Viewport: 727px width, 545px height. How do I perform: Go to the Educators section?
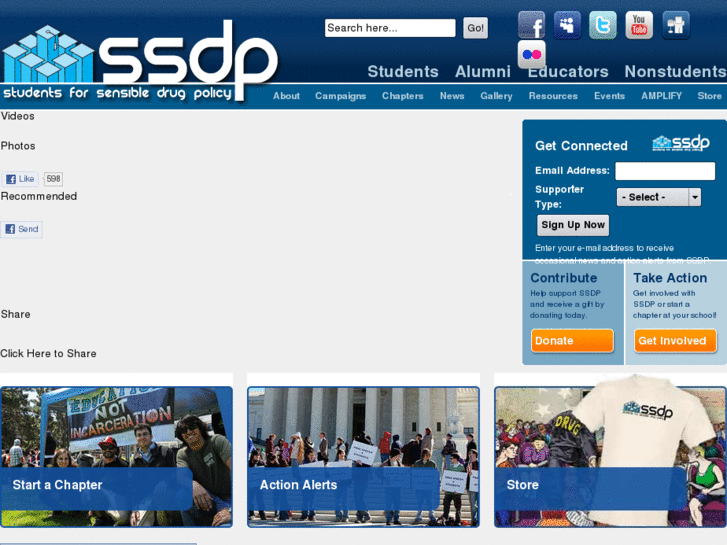pyautogui.click(x=568, y=71)
